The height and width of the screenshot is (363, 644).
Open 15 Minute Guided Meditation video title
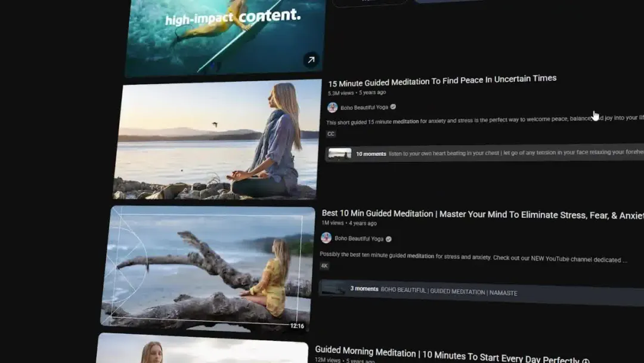tap(442, 81)
